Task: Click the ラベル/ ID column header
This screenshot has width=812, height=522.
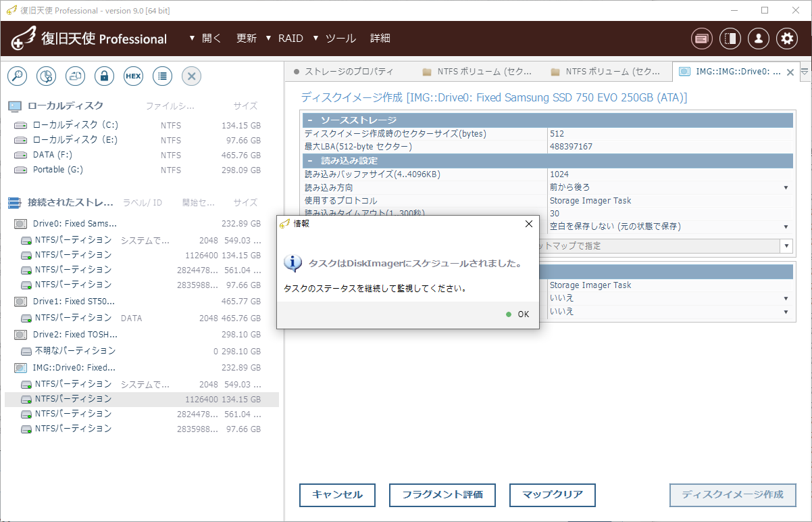Action: (x=143, y=203)
